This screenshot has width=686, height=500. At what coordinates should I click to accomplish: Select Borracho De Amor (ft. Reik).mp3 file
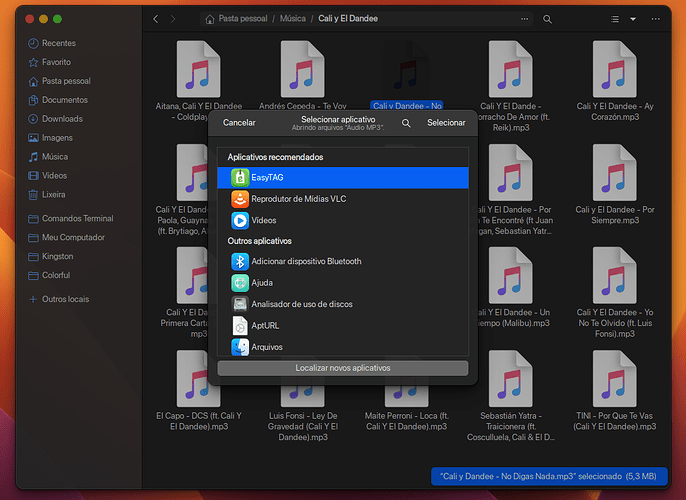[x=511, y=86]
